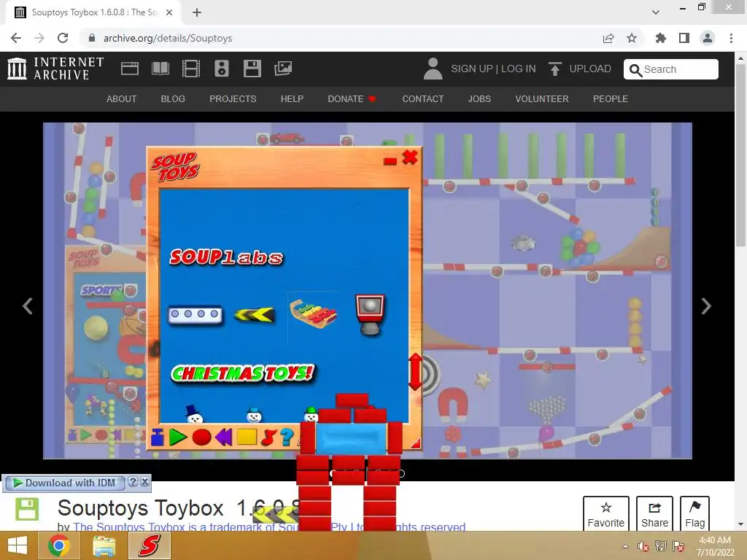
Task: Focus the Archive Search input field
Action: (671, 69)
